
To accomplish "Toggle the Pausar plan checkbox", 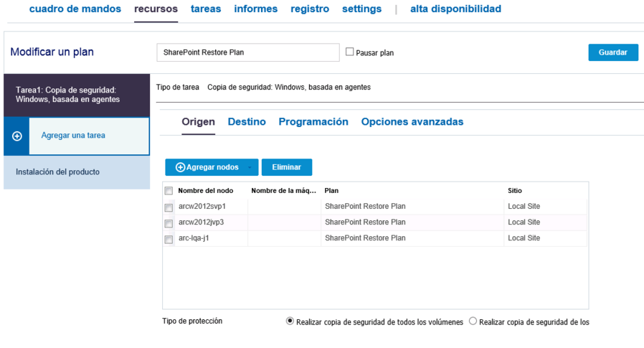I will pyautogui.click(x=349, y=52).
